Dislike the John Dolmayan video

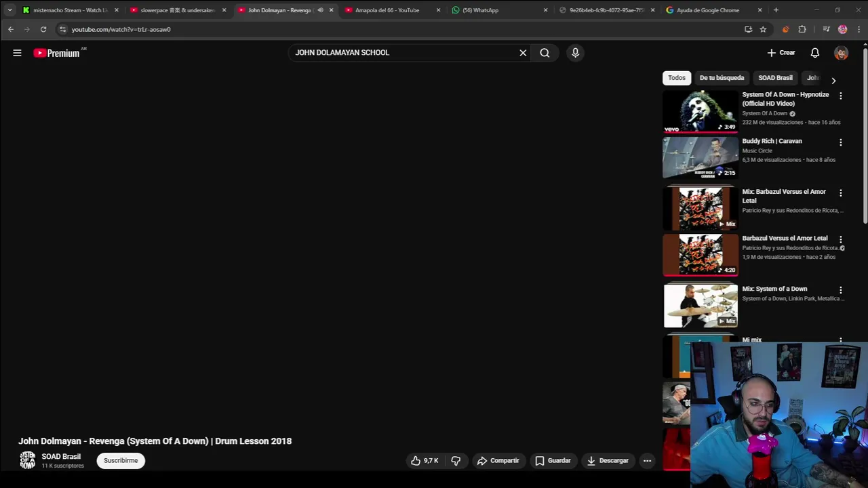click(456, 461)
